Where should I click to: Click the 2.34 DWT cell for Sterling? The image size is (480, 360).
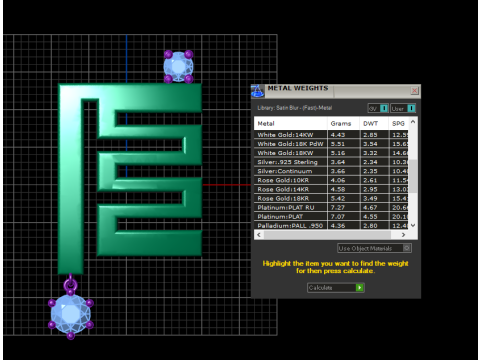pos(374,162)
